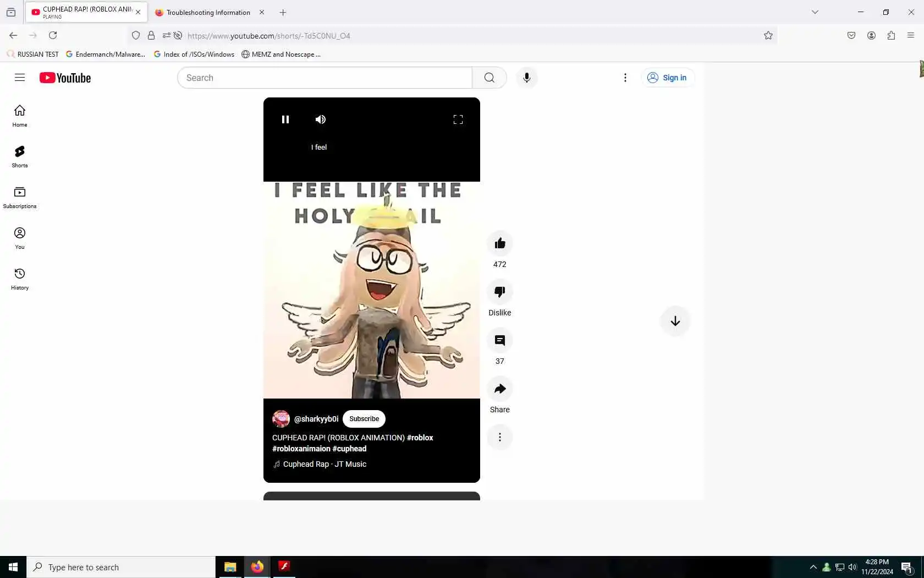The width and height of the screenshot is (924, 578).
Task: Start voice search with microphone
Action: [527, 78]
